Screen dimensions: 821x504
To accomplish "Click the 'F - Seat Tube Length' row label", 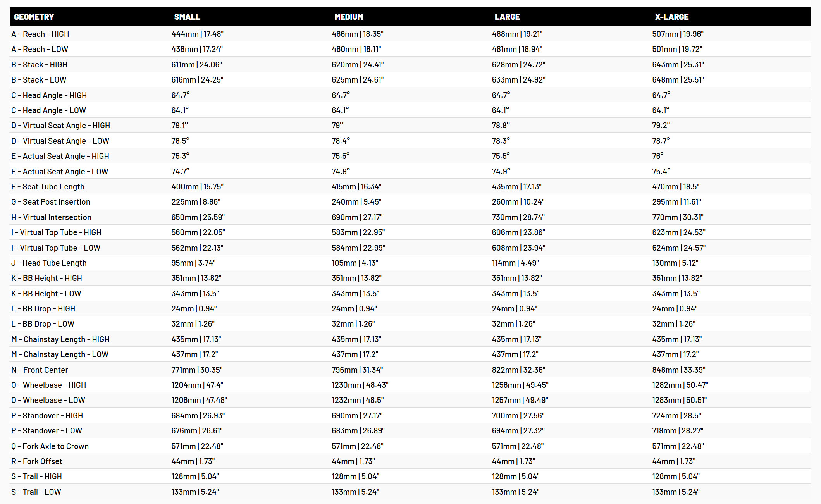I will coord(48,187).
